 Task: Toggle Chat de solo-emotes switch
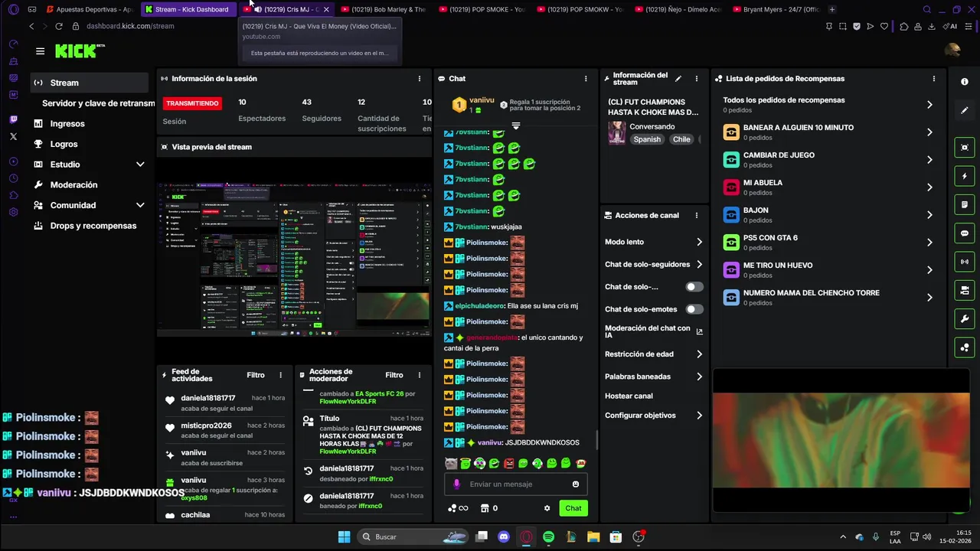coord(694,309)
